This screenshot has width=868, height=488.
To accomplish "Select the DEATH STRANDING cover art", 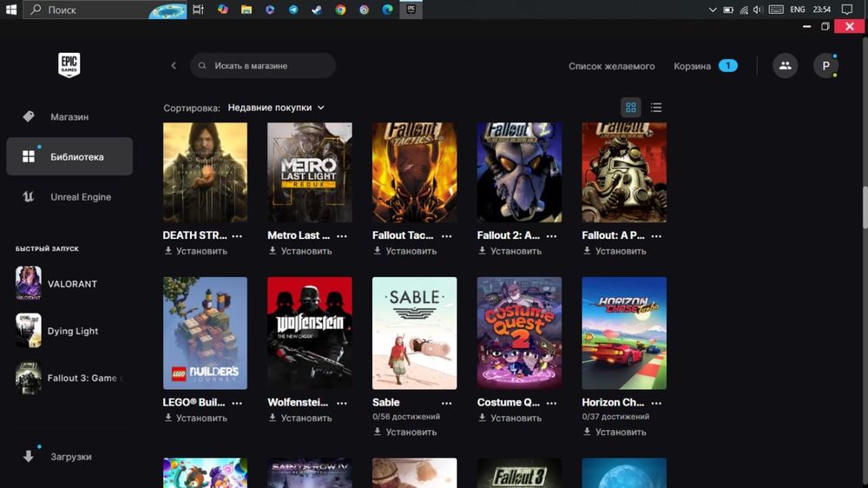I will pyautogui.click(x=205, y=172).
